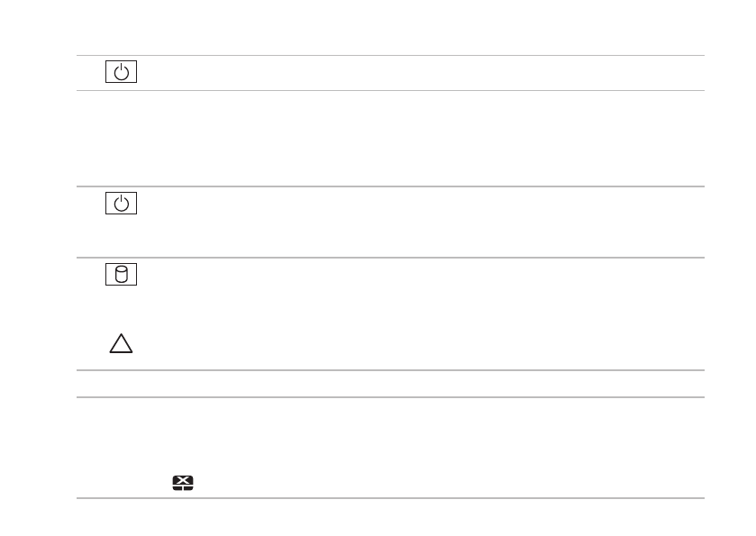The image size is (756, 536).
Task: Click the divider line directly below the top power icon
Action: (x=387, y=90)
